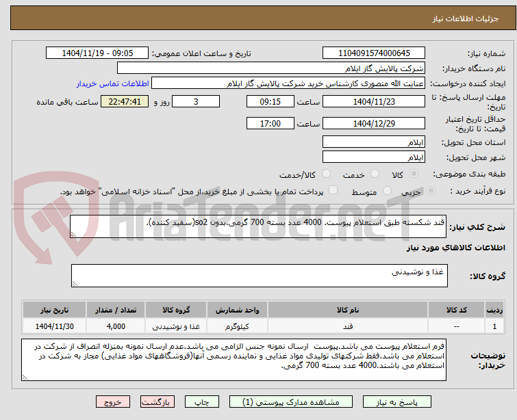Image resolution: width=517 pixels, height=420 pixels.
Task: Click the delivery province field ایلام
Action: pyautogui.click(x=374, y=142)
